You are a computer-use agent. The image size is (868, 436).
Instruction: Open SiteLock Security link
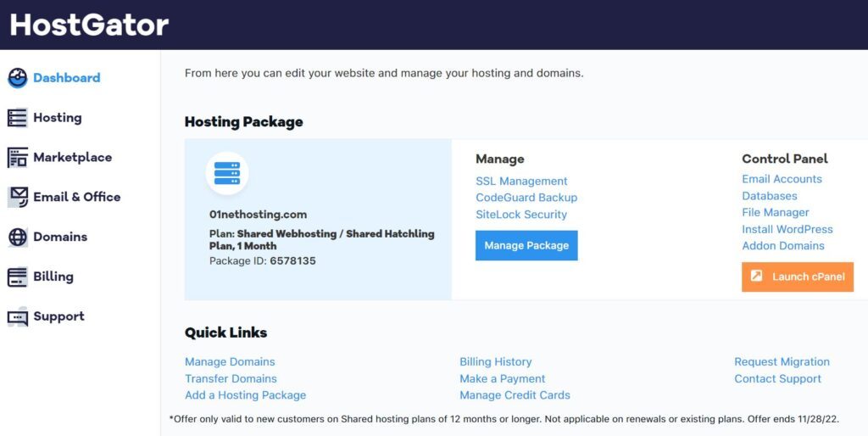click(521, 215)
